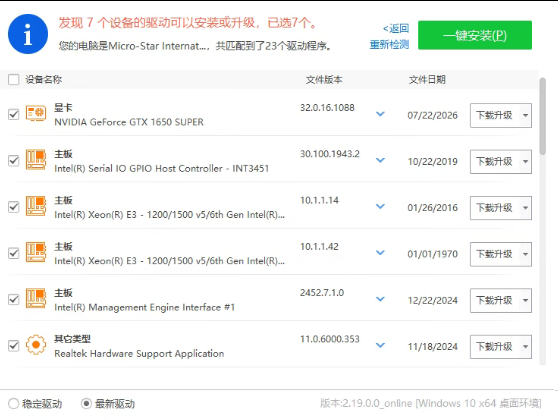Expand version chevron for 2452.7.1.0

pos(380,299)
